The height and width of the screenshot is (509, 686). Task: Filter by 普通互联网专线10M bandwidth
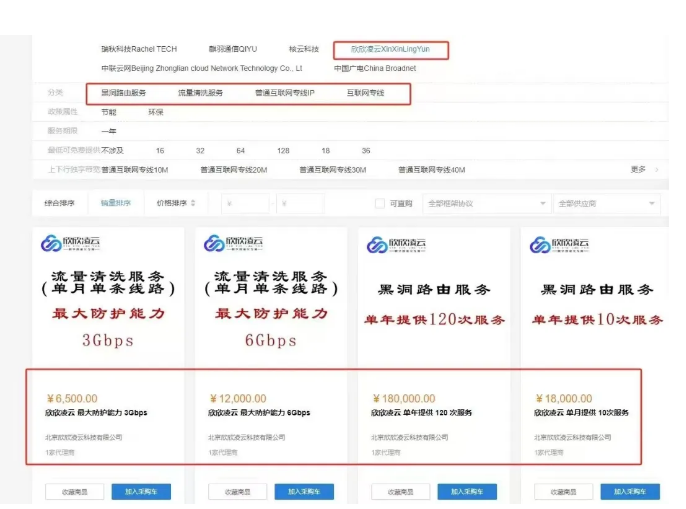click(x=135, y=170)
